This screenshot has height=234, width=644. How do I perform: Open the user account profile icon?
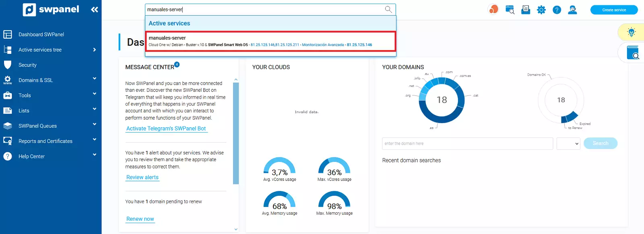pos(572,10)
